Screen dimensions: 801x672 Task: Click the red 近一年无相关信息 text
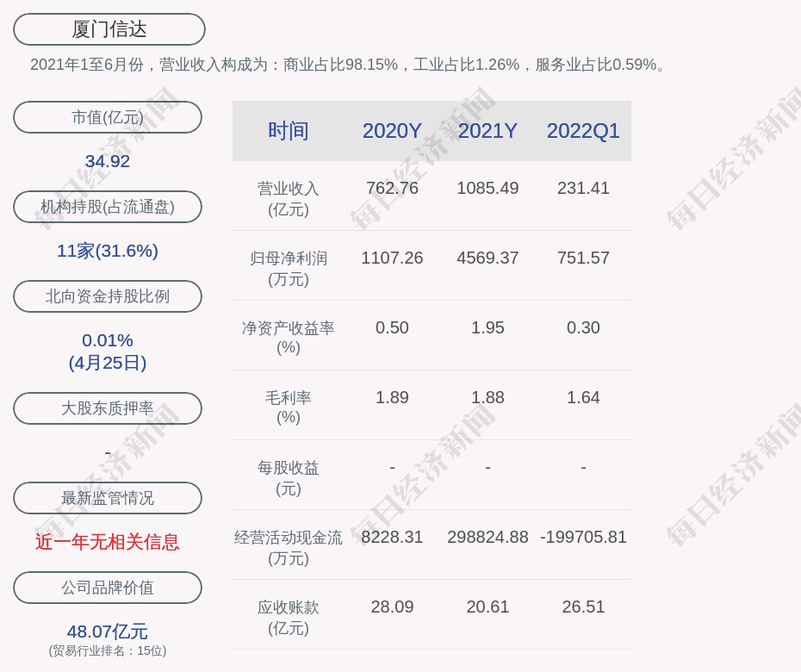(x=108, y=542)
